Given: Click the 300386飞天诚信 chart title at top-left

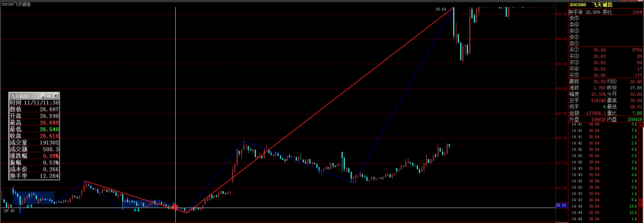Looking at the screenshot, I should [x=16, y=4].
